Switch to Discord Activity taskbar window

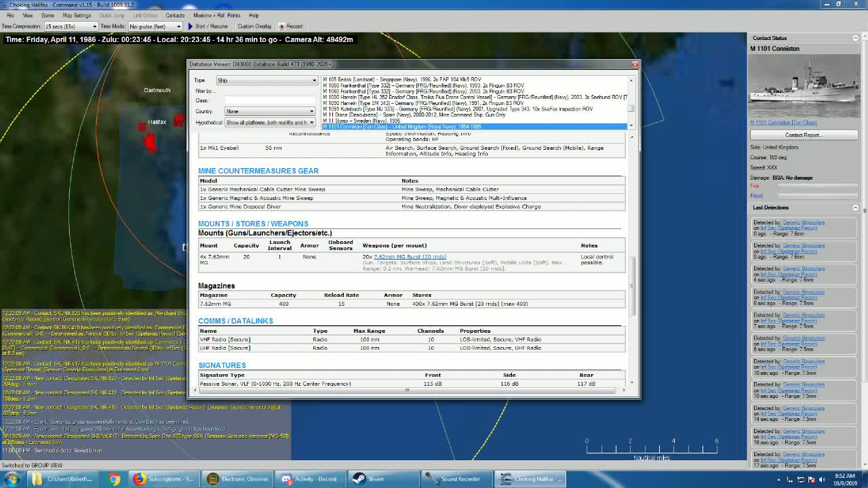pos(311,479)
